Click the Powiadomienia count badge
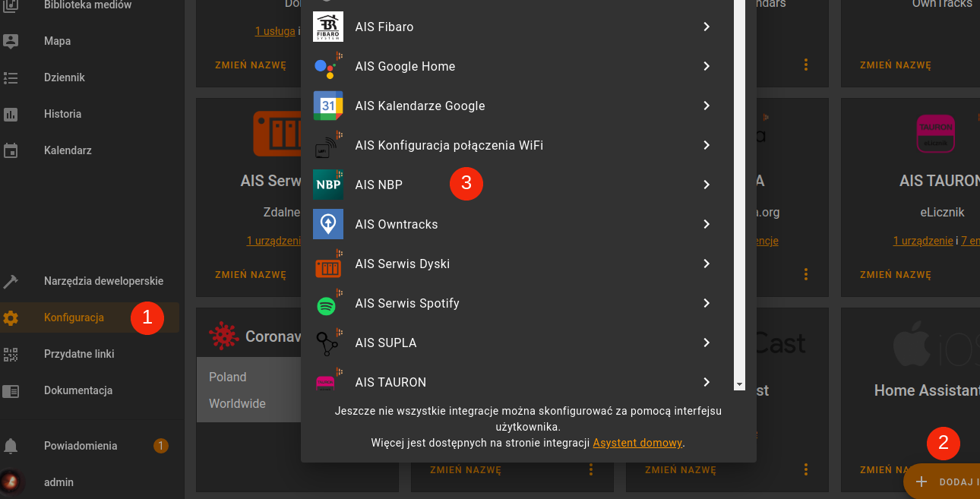The image size is (980, 499). point(161,446)
